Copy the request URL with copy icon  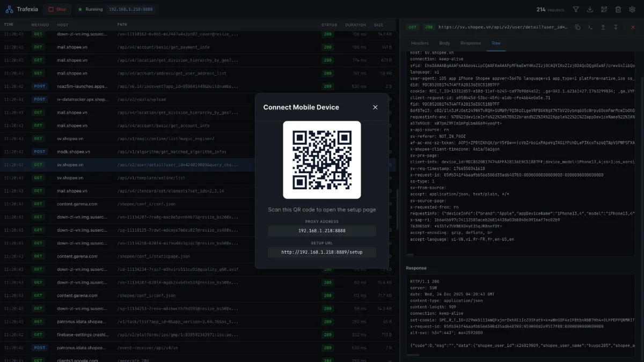click(x=578, y=27)
